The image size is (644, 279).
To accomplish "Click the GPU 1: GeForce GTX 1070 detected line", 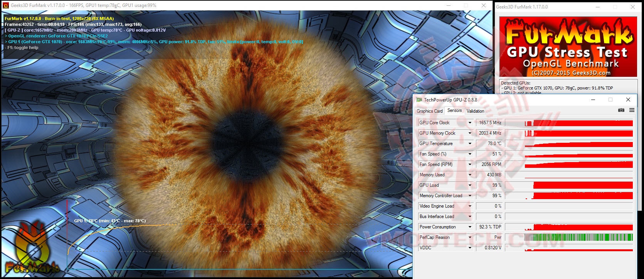I will pyautogui.click(x=557, y=88).
